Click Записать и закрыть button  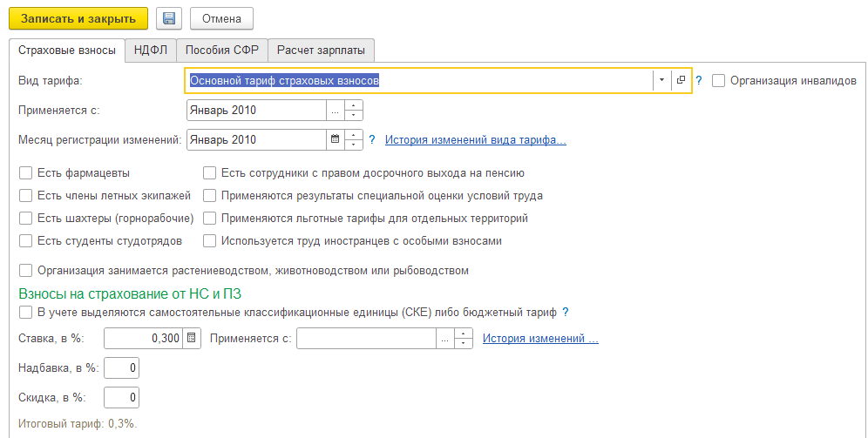click(78, 18)
